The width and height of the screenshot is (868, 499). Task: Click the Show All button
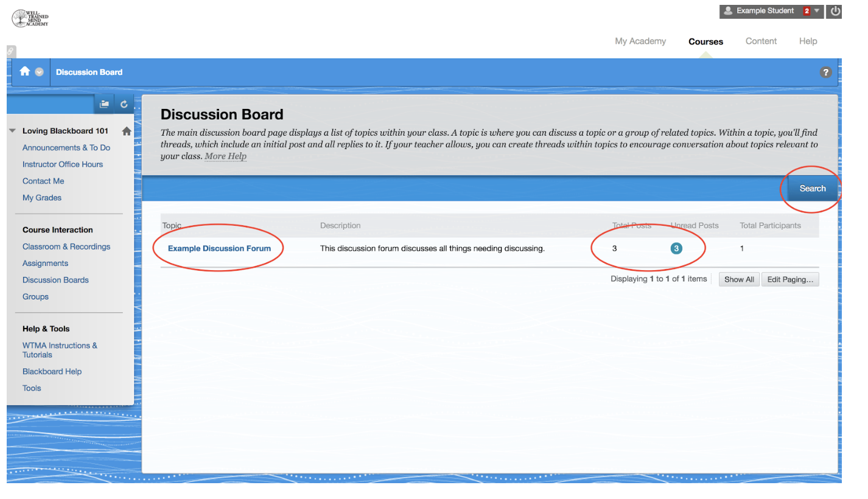coord(739,279)
